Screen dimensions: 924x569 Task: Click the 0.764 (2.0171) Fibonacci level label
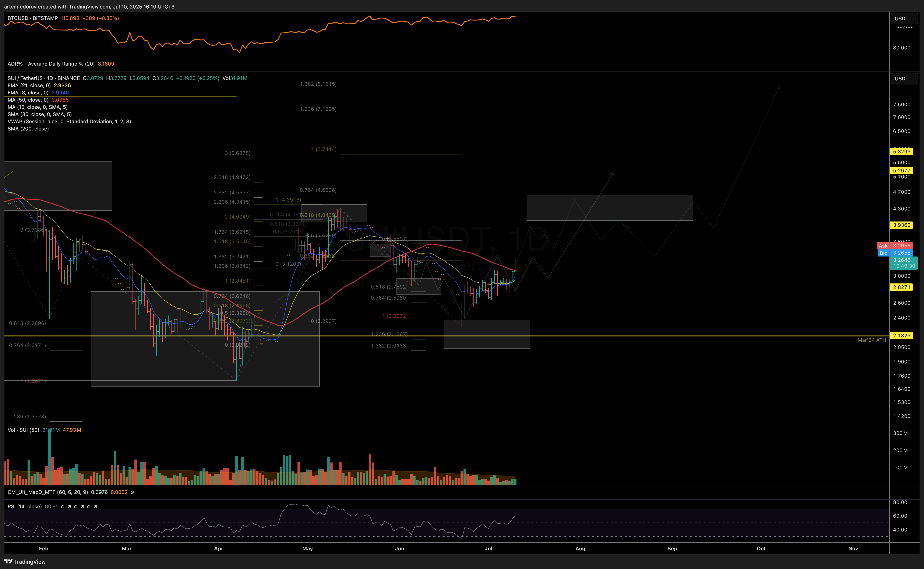[x=27, y=345]
